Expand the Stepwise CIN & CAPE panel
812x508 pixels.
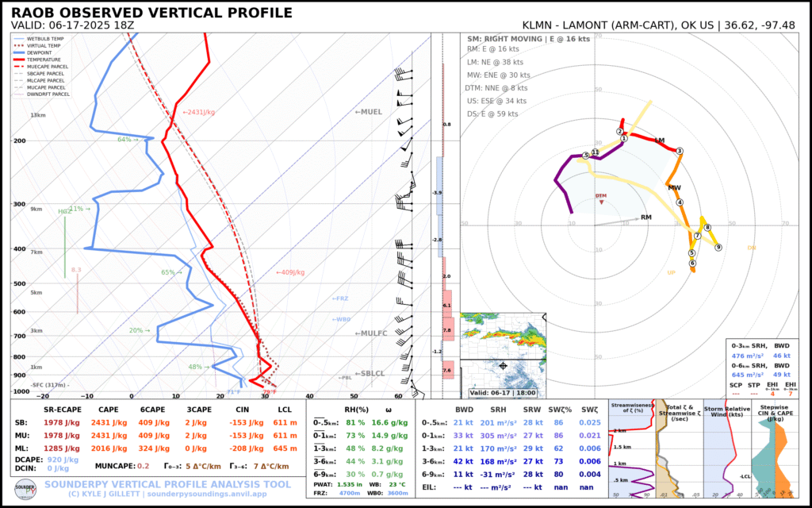776,411
